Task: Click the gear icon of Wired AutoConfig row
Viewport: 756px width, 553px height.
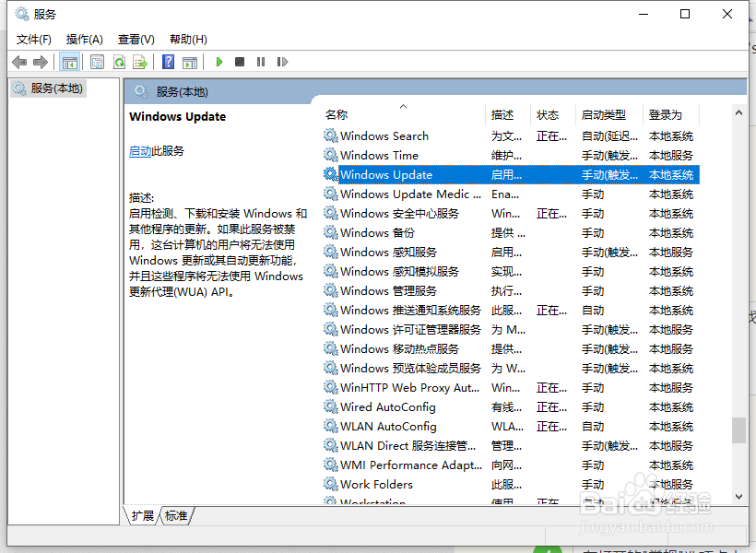Action: 330,406
